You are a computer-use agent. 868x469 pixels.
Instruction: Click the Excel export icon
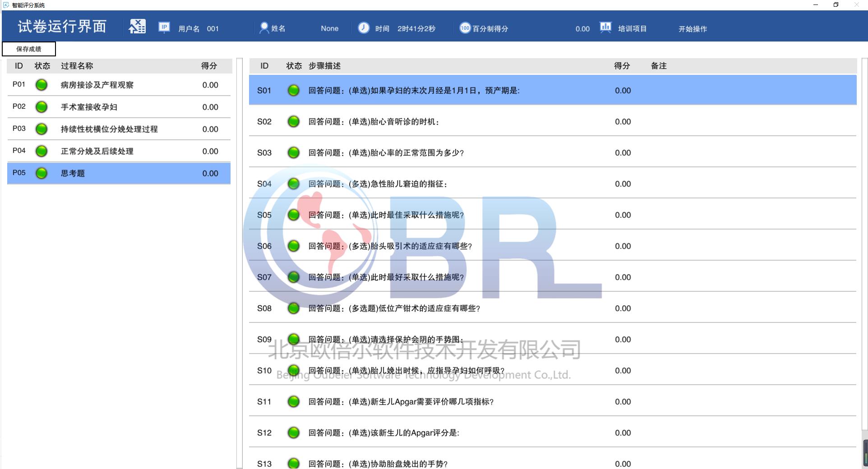tap(137, 26)
